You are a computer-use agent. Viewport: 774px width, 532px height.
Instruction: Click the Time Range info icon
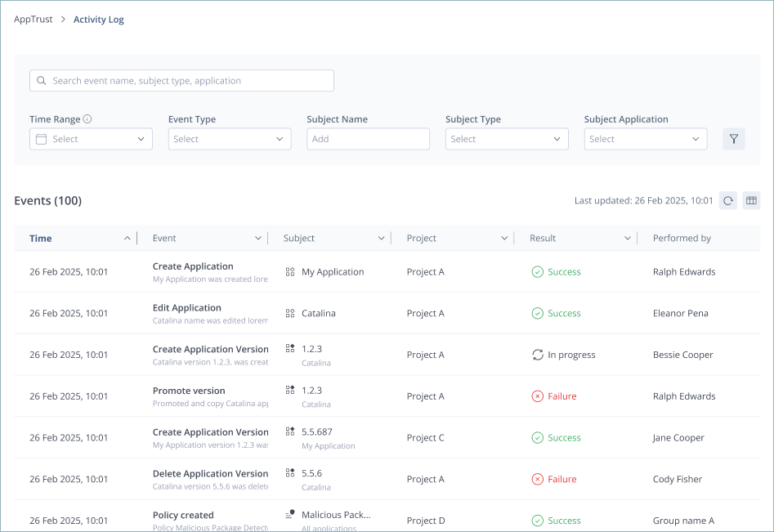point(87,119)
